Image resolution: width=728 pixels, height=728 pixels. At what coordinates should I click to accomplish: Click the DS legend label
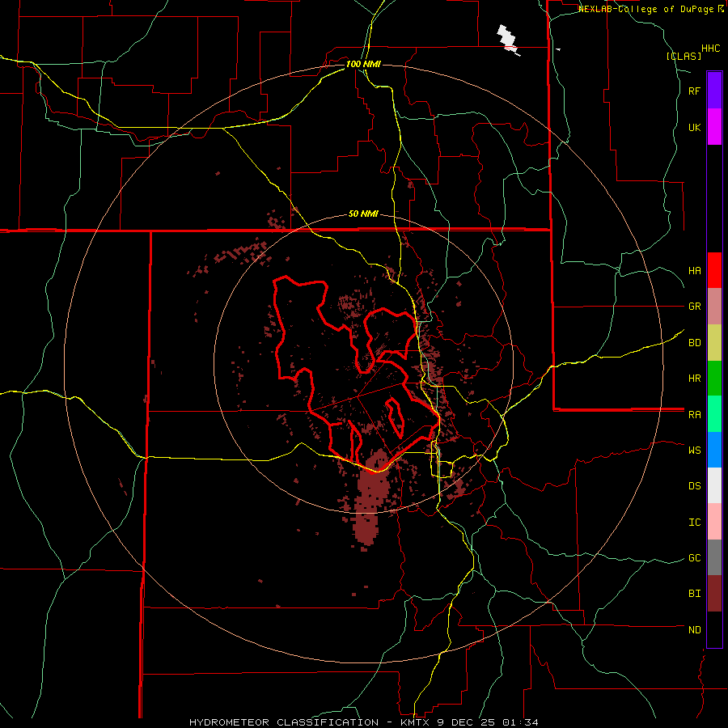pyautogui.click(x=694, y=485)
